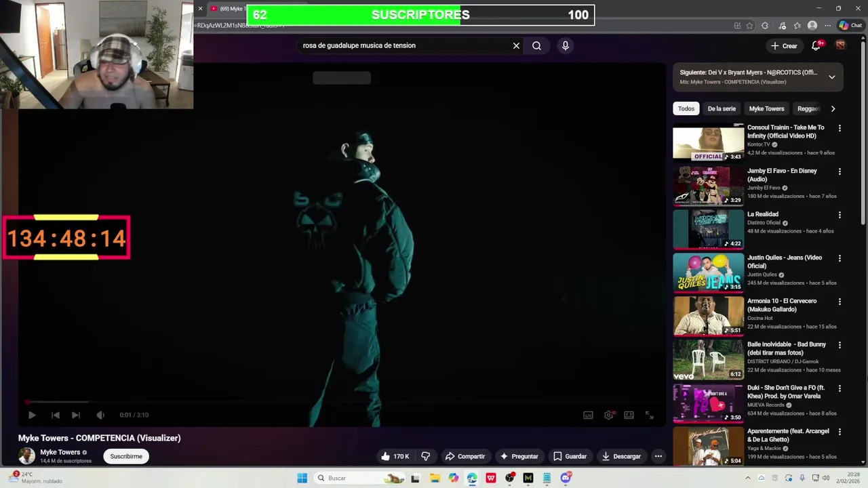Subscribe with Suscribirme button
868x488 pixels.
coord(126,456)
